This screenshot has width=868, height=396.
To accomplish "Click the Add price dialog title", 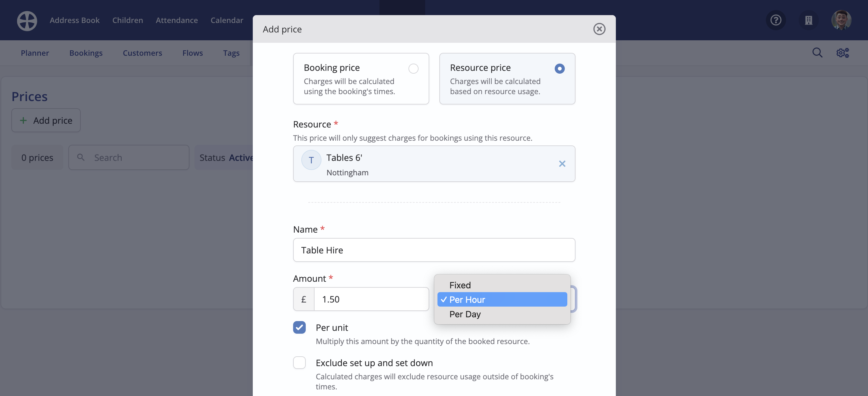I will click(x=282, y=29).
